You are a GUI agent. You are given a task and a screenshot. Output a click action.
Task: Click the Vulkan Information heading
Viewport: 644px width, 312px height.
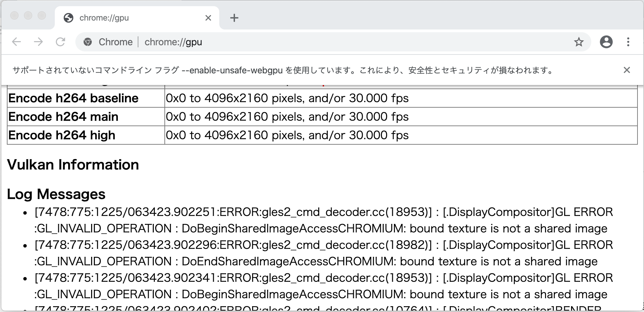click(x=73, y=165)
